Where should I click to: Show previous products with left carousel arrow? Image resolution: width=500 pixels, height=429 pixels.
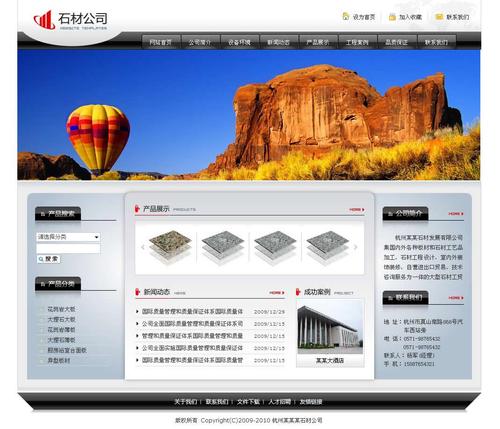tap(143, 247)
